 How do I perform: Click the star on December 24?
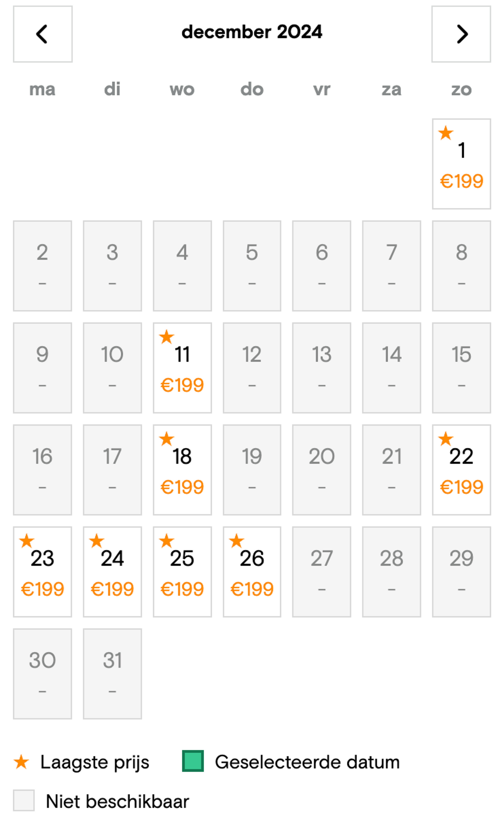pos(97,541)
